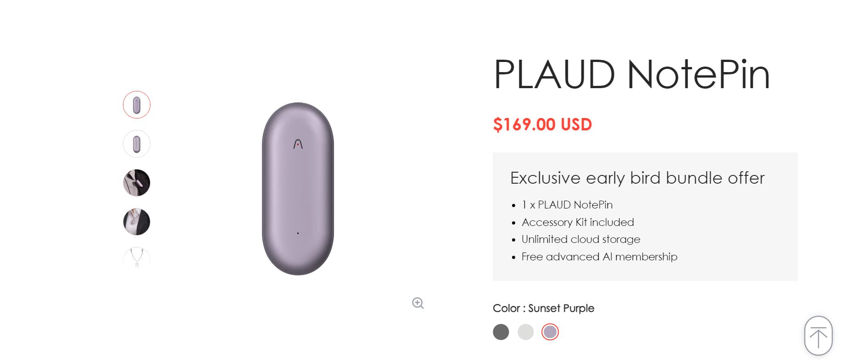Click the logo mark on the NotePin device

click(298, 145)
